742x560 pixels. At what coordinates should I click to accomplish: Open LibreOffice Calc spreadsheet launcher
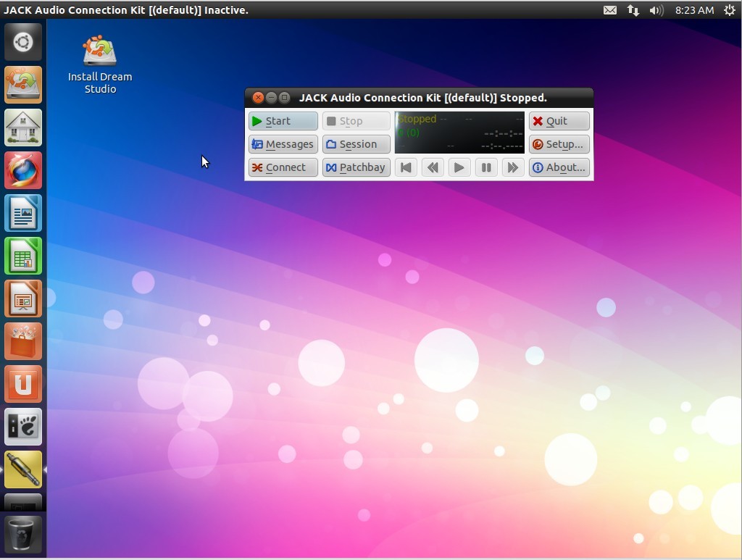point(23,256)
